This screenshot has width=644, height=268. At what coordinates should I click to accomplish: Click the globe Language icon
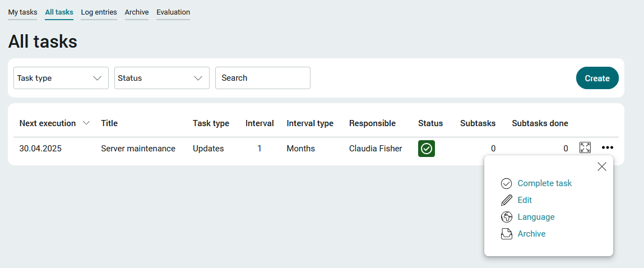507,217
